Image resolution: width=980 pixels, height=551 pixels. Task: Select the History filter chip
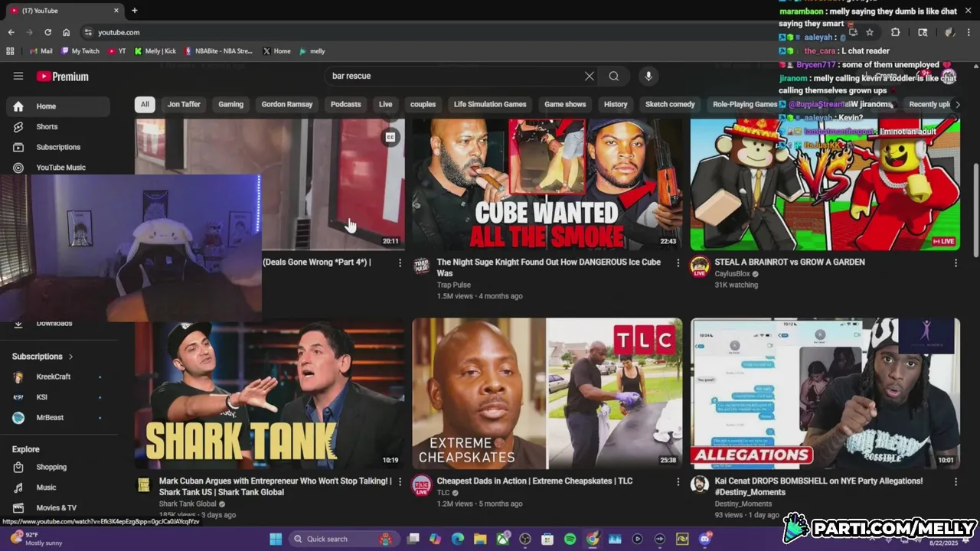click(x=616, y=104)
